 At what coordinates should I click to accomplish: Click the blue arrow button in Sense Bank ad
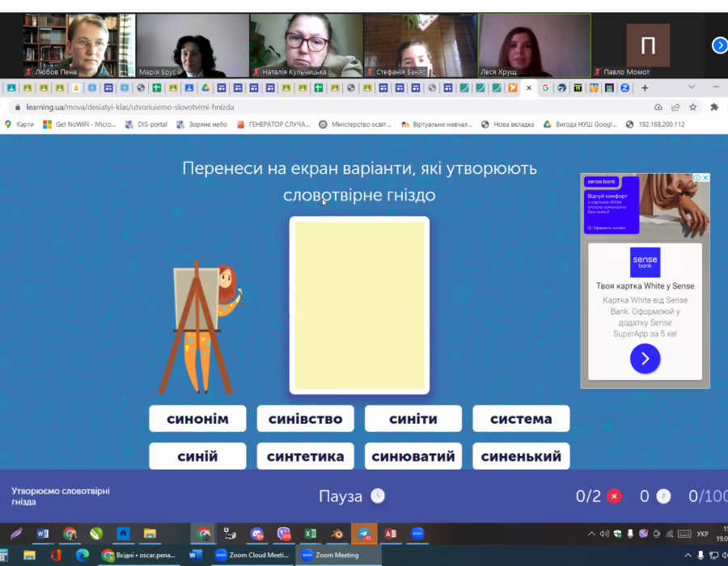(x=645, y=358)
